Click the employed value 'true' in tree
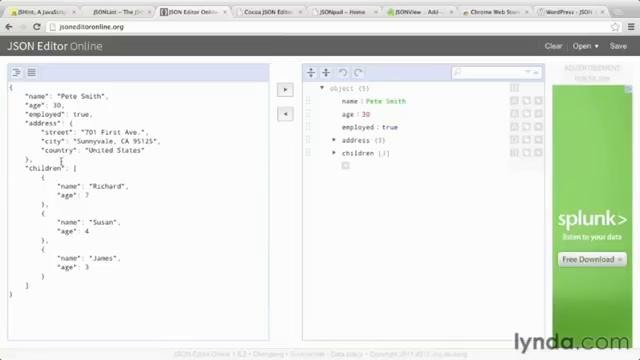The width and height of the screenshot is (640, 360). (390, 127)
